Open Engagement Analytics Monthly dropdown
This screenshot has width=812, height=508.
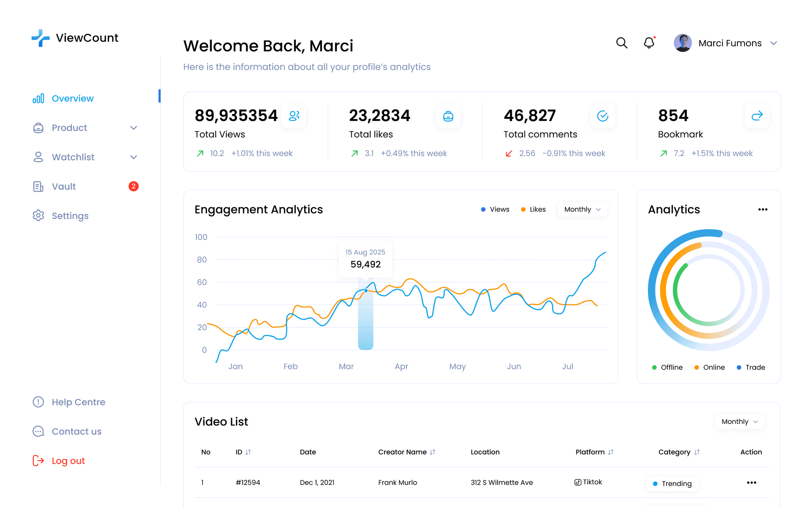click(582, 210)
